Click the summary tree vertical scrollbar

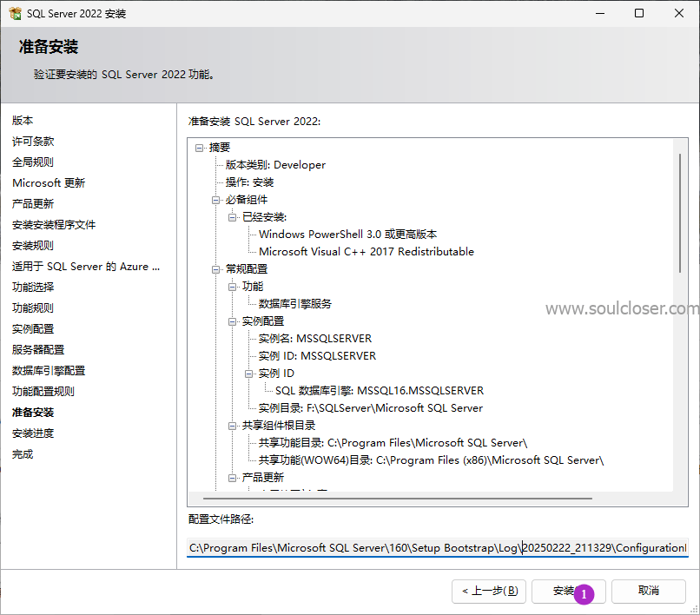(680, 213)
